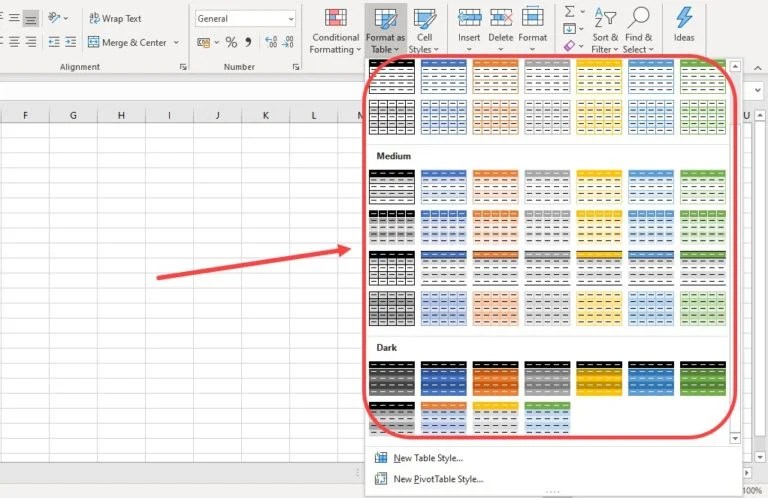Choose the blue Light table style in top gallery row
This screenshot has height=498, width=768.
click(443, 76)
